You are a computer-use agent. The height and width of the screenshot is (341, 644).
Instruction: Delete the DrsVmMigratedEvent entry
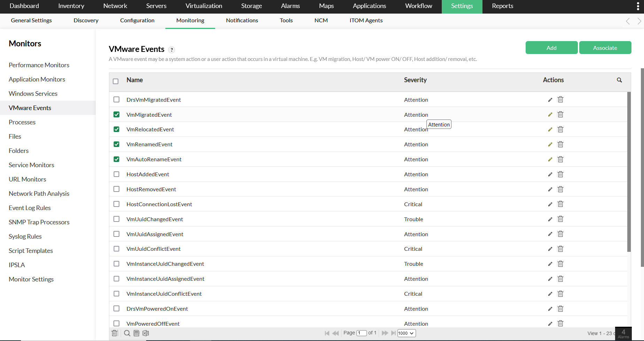560,100
